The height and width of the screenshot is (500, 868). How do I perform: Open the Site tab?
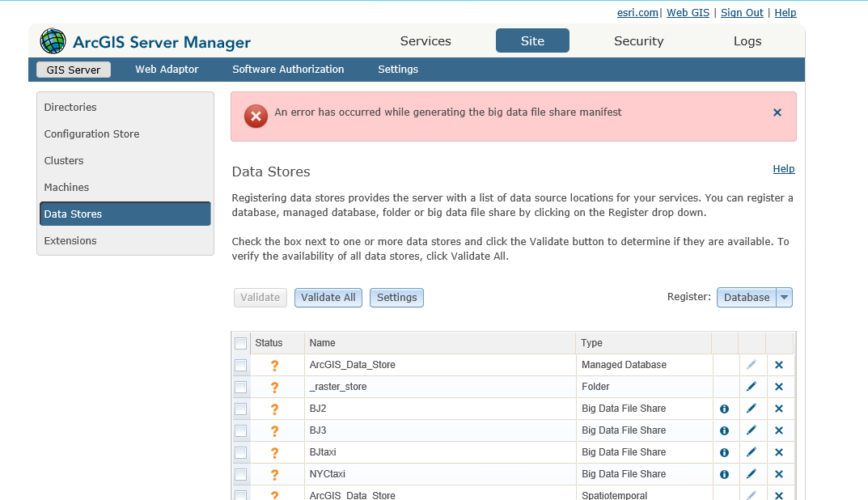point(532,41)
